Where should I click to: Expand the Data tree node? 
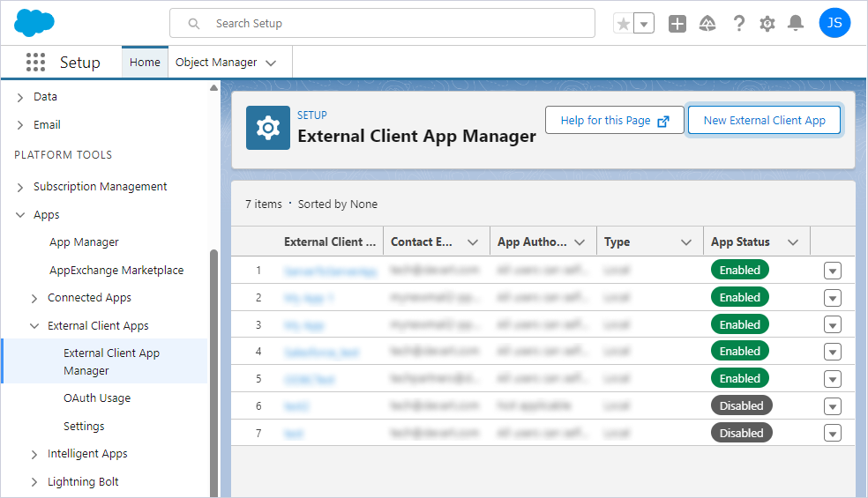[20, 97]
